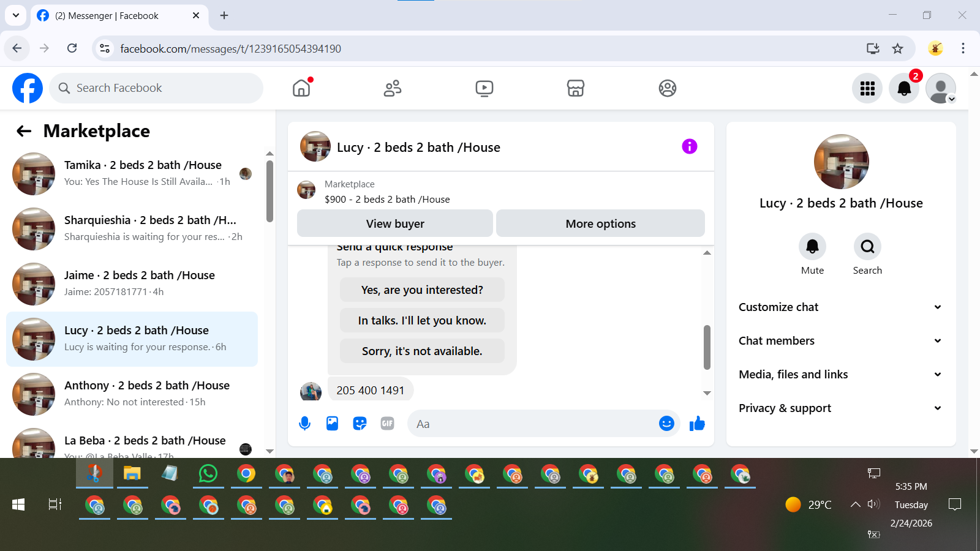The image size is (980, 551).
Task: Reload the page with browser refresh icon
Action: tap(72, 48)
